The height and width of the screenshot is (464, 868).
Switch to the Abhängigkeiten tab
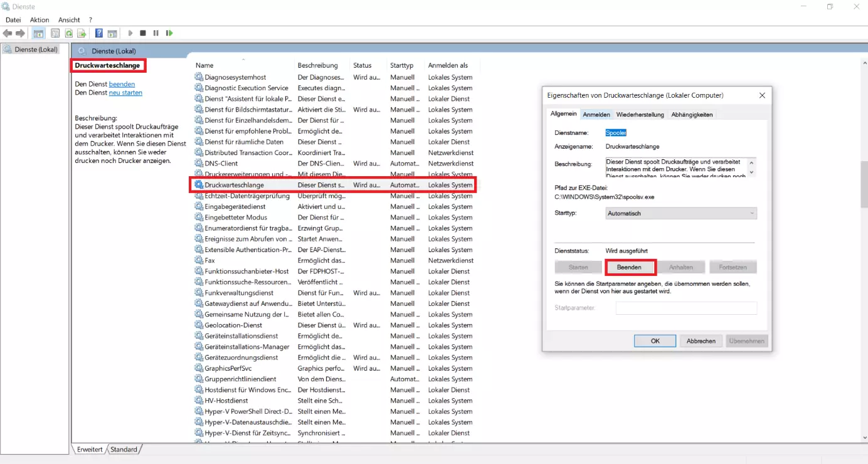pyautogui.click(x=692, y=115)
